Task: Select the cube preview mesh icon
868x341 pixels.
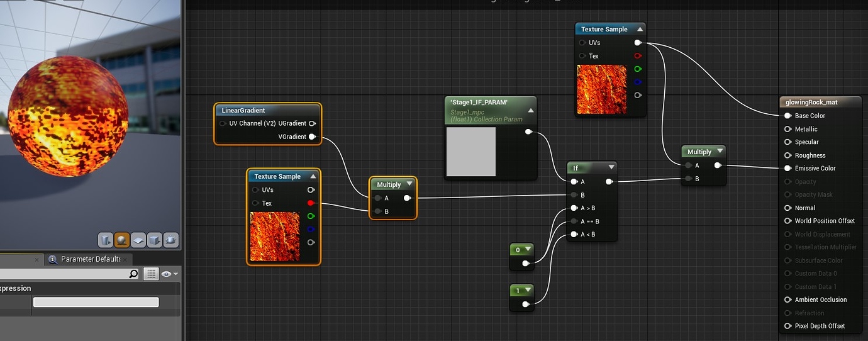Action: point(155,240)
